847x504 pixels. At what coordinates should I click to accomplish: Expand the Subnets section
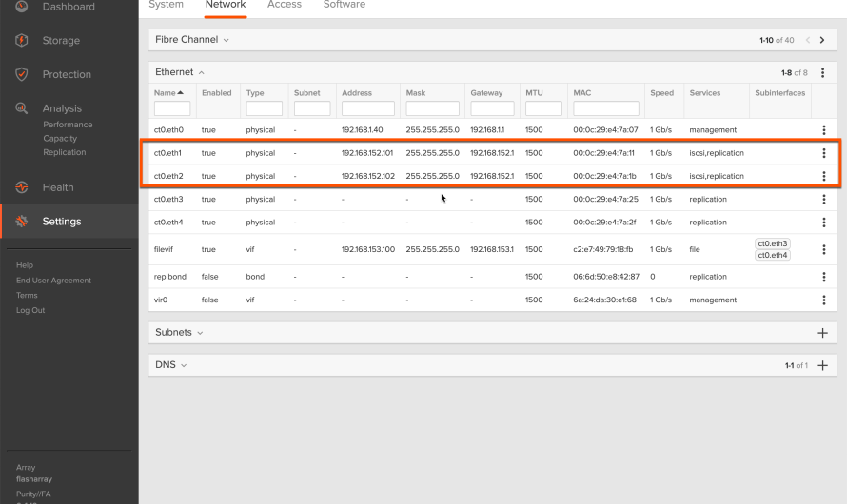click(179, 333)
